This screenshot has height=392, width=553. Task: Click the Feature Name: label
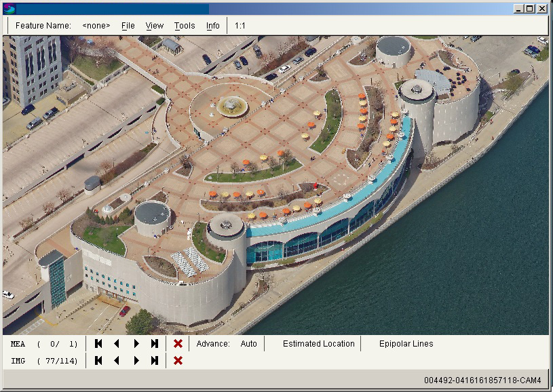[x=43, y=26]
